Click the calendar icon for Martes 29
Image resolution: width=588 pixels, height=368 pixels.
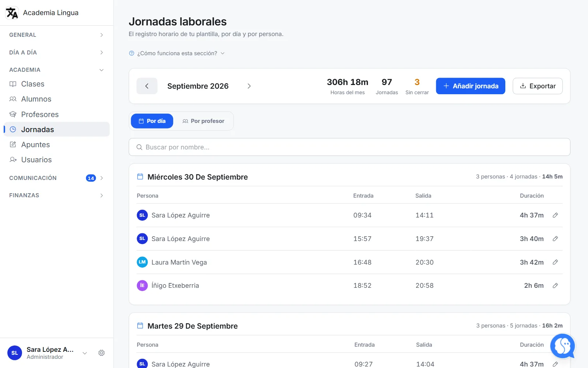click(x=140, y=326)
